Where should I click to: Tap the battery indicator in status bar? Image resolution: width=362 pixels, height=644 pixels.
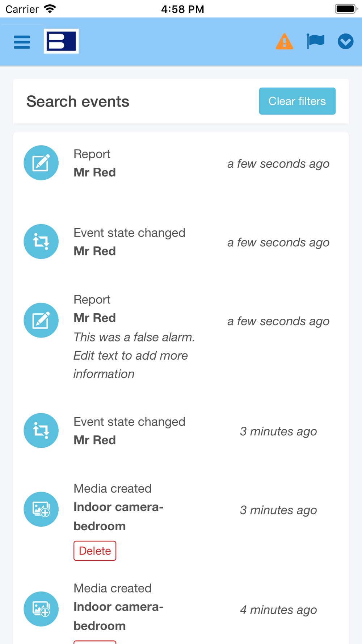pos(345,9)
